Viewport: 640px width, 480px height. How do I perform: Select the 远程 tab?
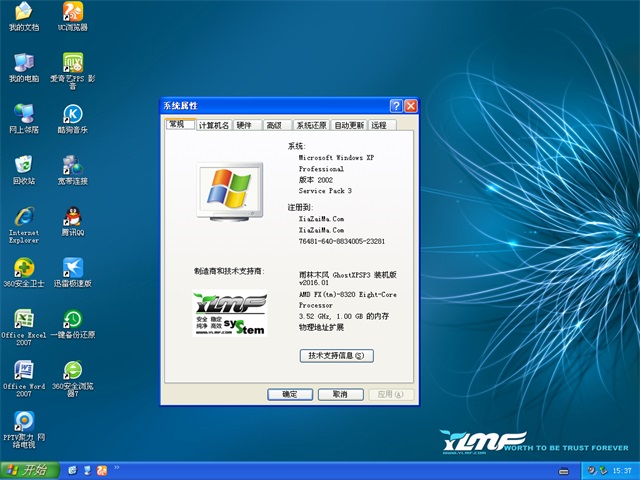point(378,125)
